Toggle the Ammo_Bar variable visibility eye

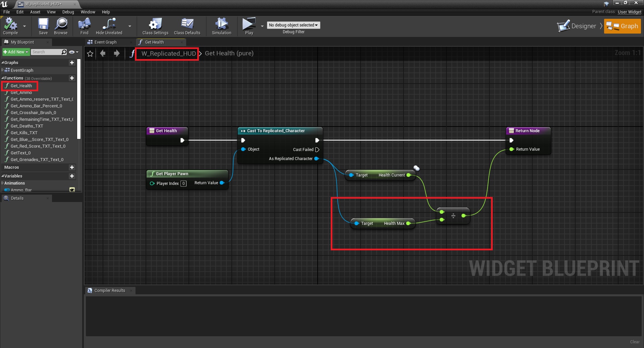coord(72,190)
